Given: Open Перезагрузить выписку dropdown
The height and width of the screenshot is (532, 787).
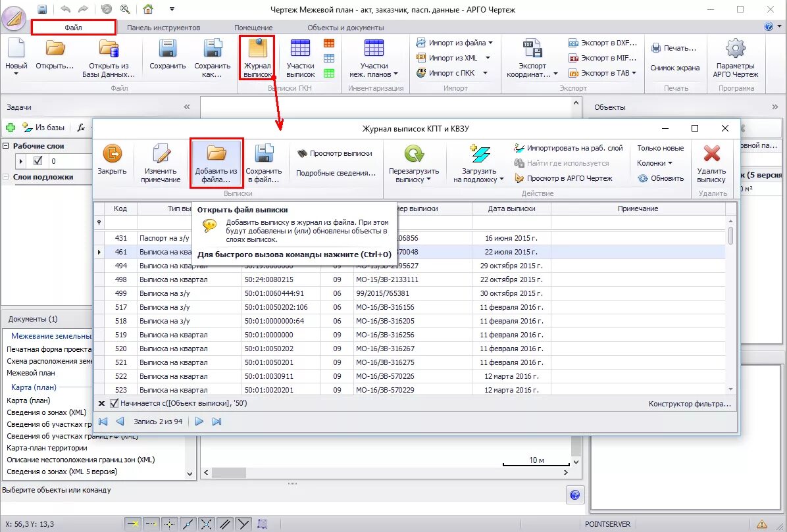Looking at the screenshot, I should 428,180.
